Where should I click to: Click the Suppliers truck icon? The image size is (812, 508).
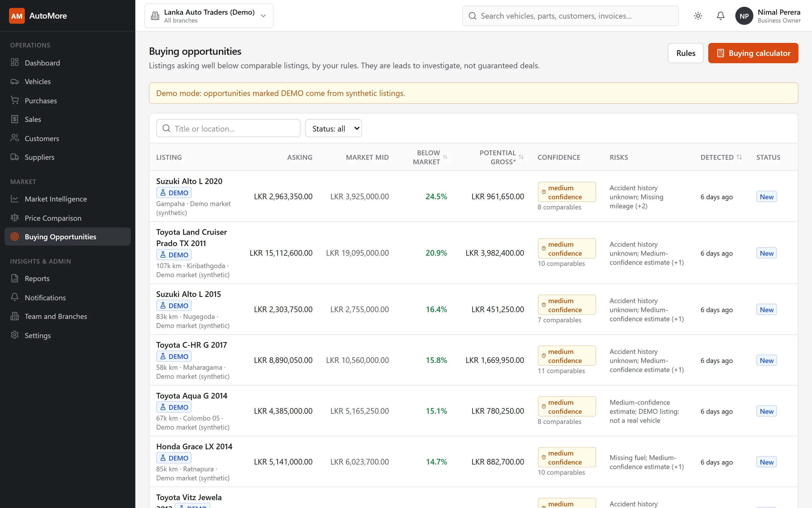(x=14, y=157)
